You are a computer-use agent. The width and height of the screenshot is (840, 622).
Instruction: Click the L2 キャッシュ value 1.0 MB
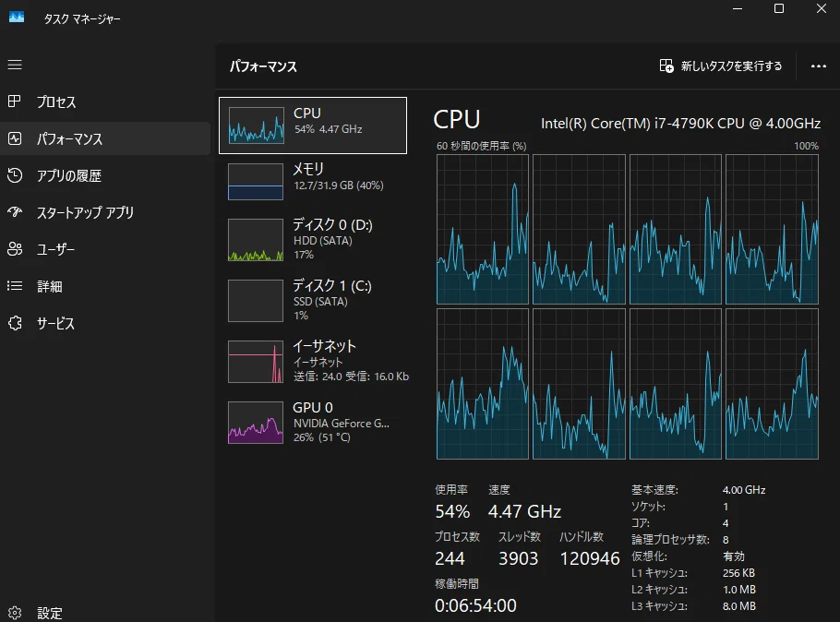click(739, 590)
